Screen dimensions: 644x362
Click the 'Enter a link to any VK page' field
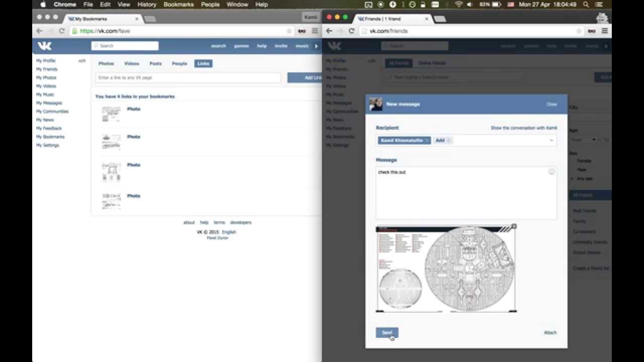pyautogui.click(x=188, y=77)
